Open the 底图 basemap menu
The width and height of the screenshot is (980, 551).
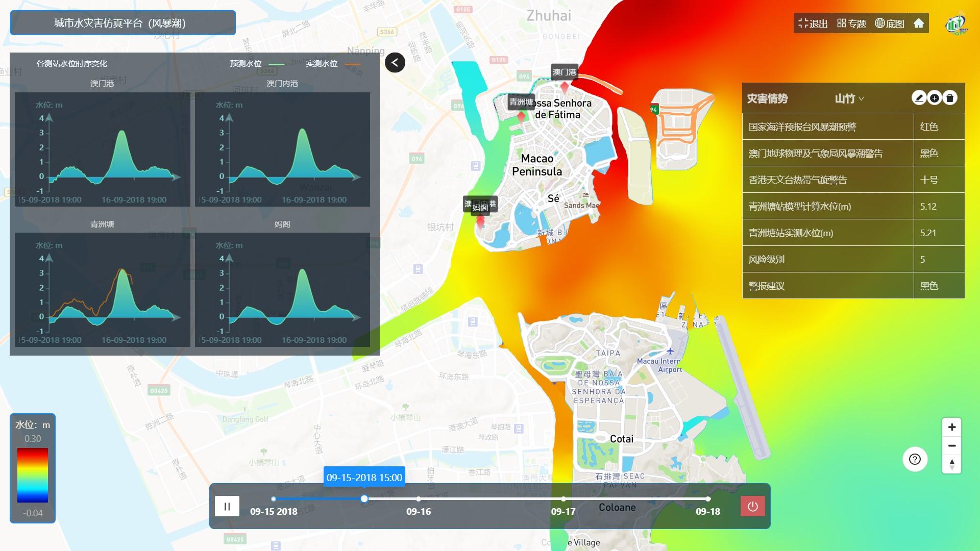890,23
